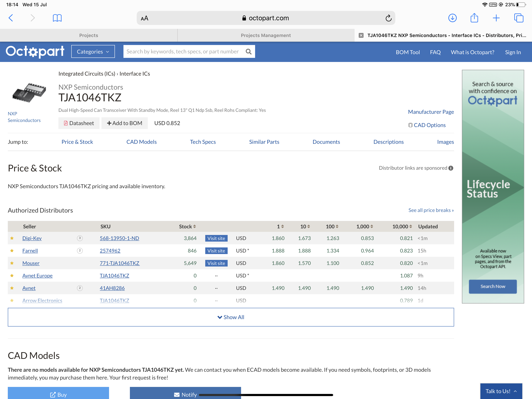Screen dimensions: 532x399
Task: Jump to Price & Stock section
Action: click(x=77, y=142)
